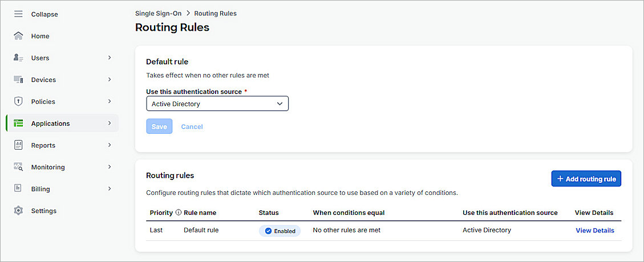Click the Enabled status badge
This screenshot has width=644, height=262.
pyautogui.click(x=280, y=231)
